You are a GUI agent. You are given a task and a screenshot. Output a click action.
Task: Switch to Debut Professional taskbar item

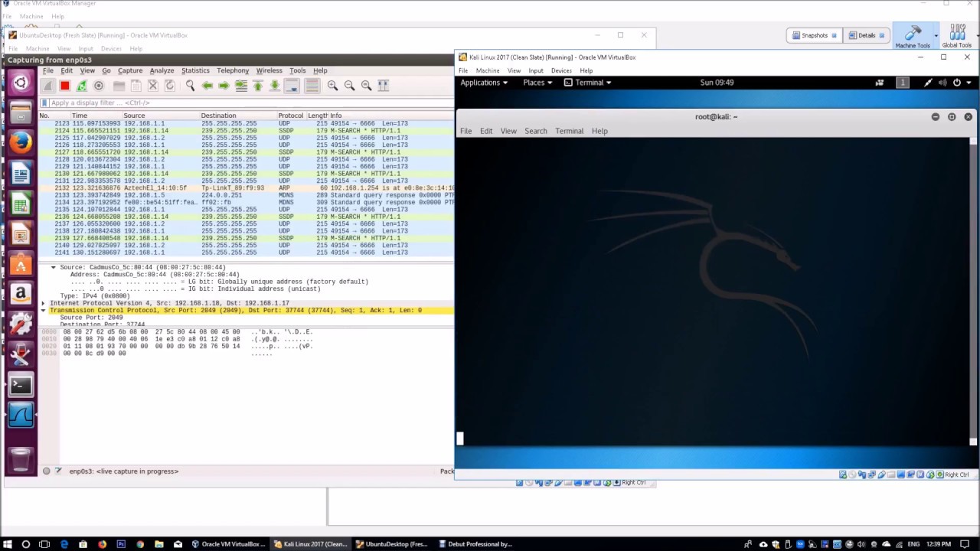click(x=475, y=544)
